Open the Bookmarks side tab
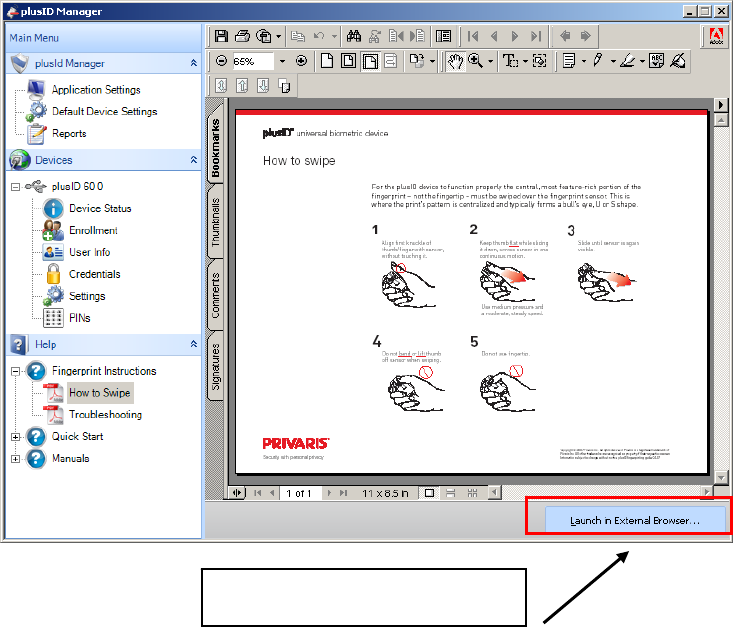733x627 pixels. click(215, 147)
